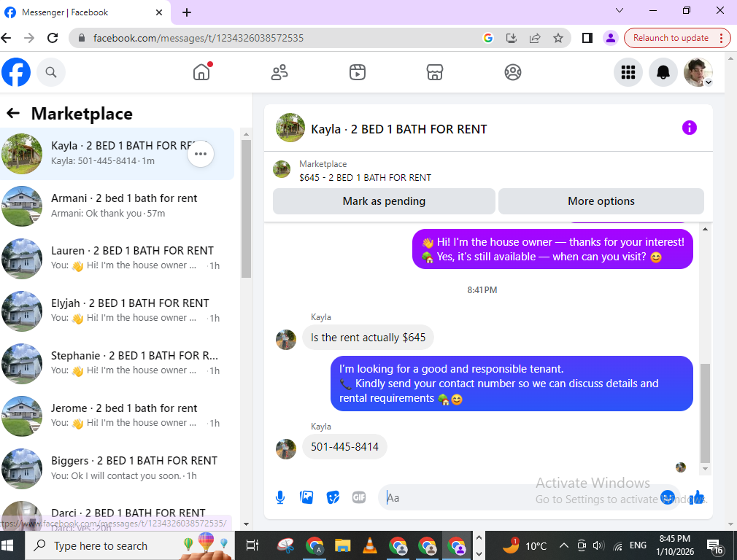Open the Groups icon in the top bar
This screenshot has width=737, height=560.
(x=513, y=72)
